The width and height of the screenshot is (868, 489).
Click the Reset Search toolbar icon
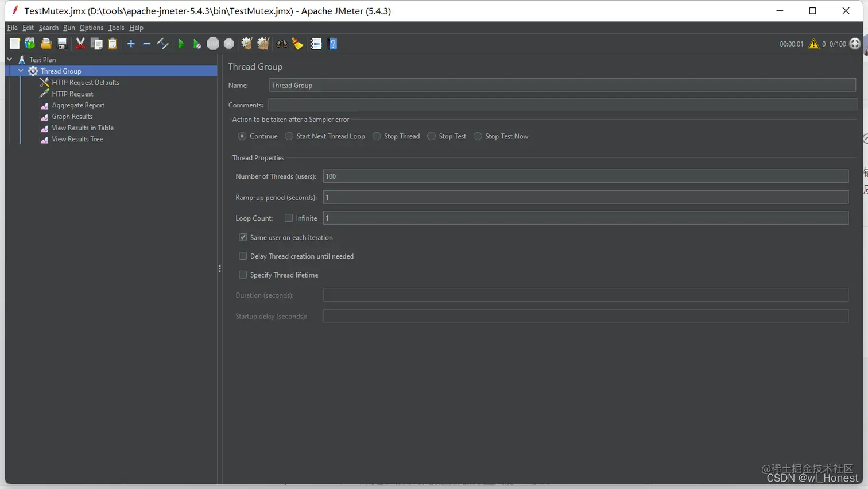(297, 44)
